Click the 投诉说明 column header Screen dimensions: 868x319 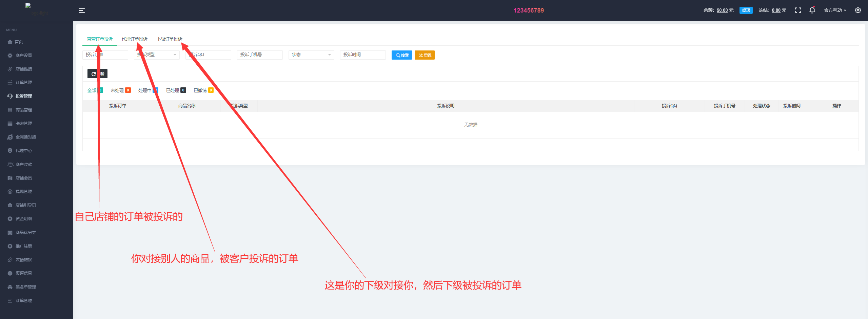coord(446,106)
